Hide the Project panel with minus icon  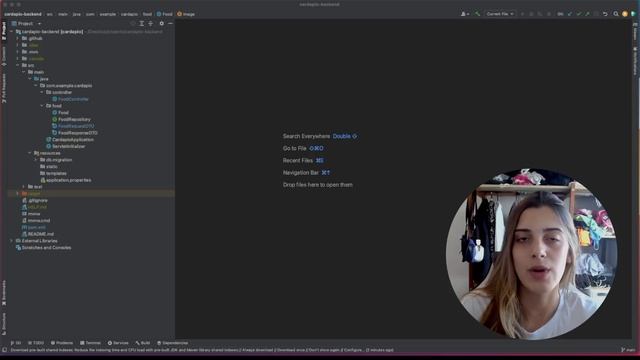pos(170,24)
